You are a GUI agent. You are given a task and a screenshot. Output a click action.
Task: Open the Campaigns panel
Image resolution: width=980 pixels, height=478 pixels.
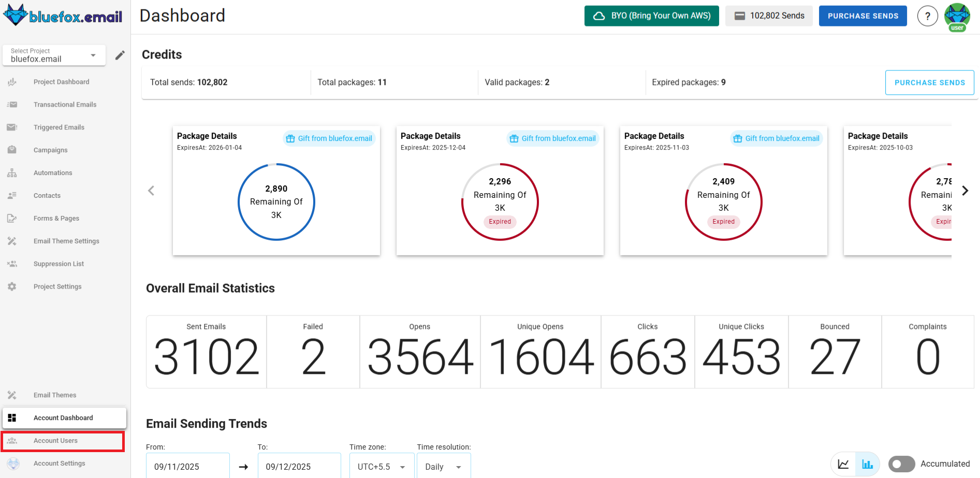(50, 150)
